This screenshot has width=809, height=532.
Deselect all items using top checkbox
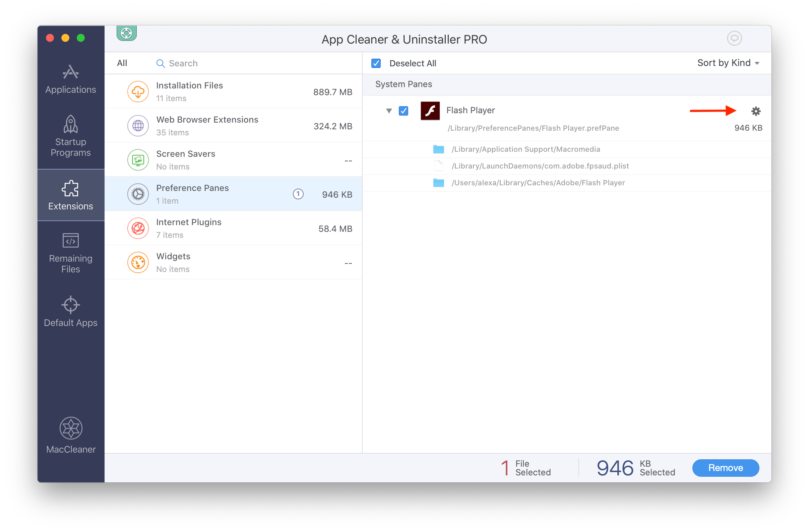pyautogui.click(x=378, y=62)
